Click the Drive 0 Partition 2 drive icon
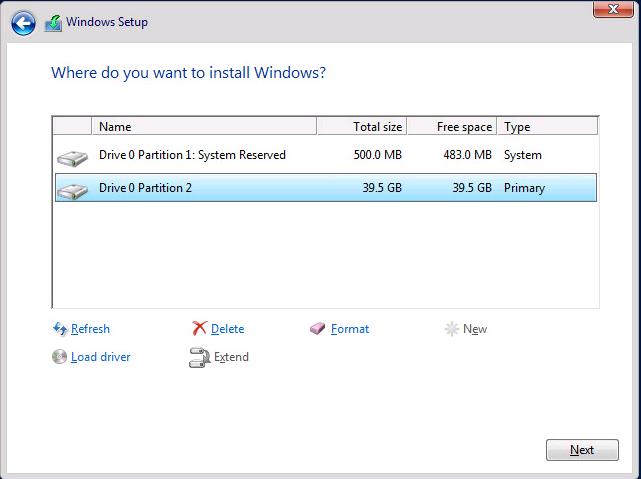 pyautogui.click(x=72, y=190)
